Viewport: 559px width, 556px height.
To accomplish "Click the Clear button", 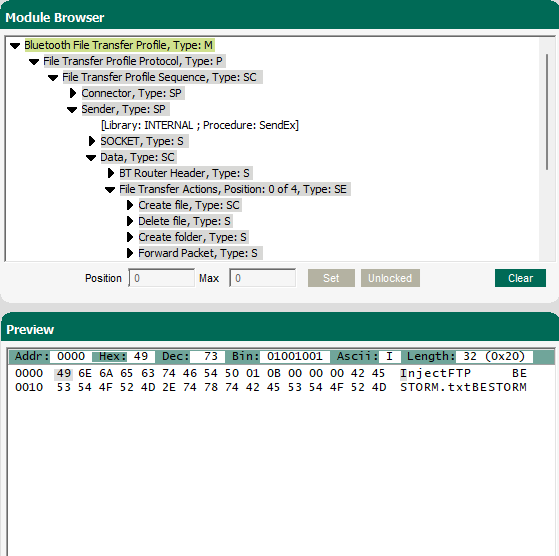I will click(520, 278).
